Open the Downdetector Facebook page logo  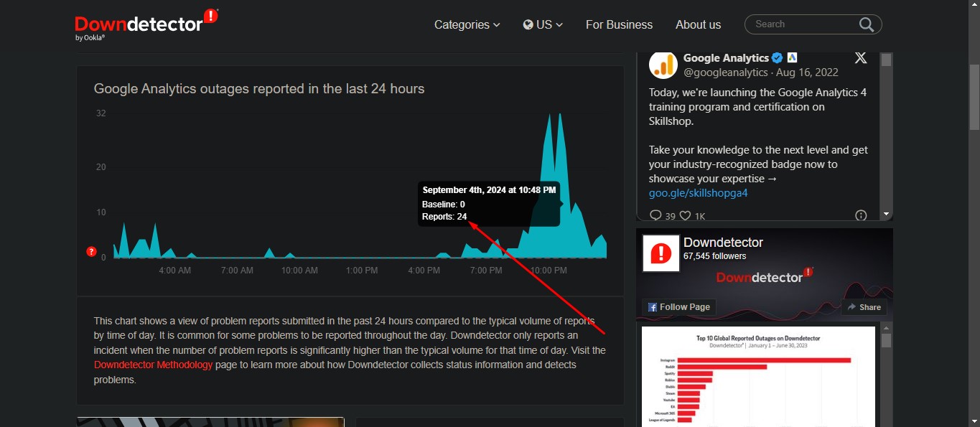tap(661, 253)
